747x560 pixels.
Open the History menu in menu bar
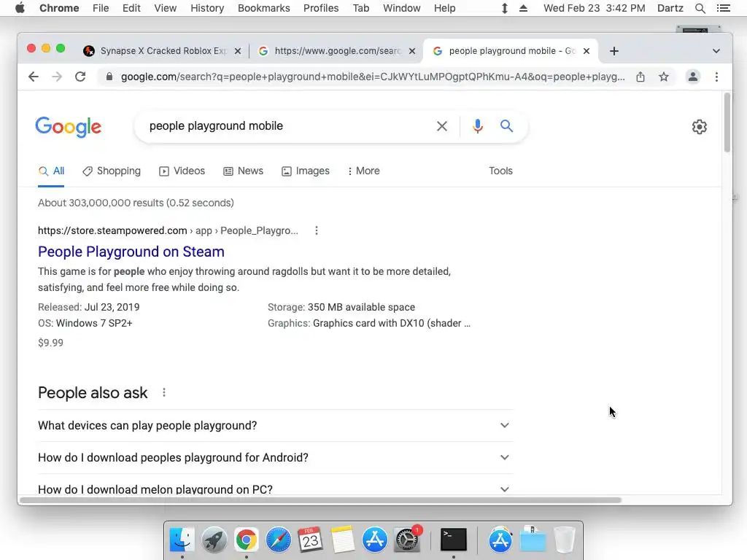(x=206, y=8)
